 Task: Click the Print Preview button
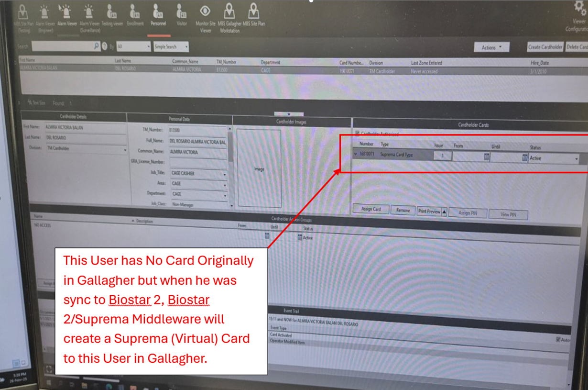(429, 212)
